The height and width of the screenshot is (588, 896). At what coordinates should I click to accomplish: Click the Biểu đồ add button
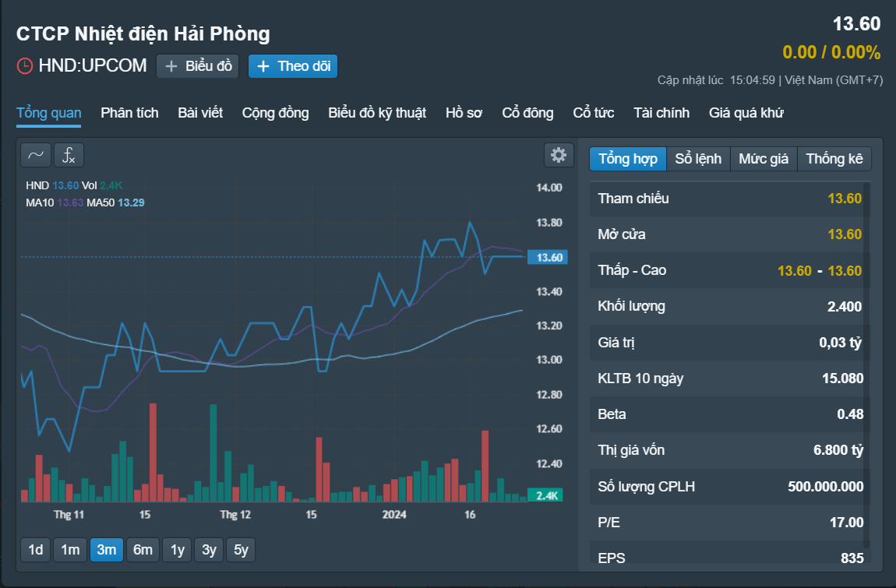(x=198, y=66)
